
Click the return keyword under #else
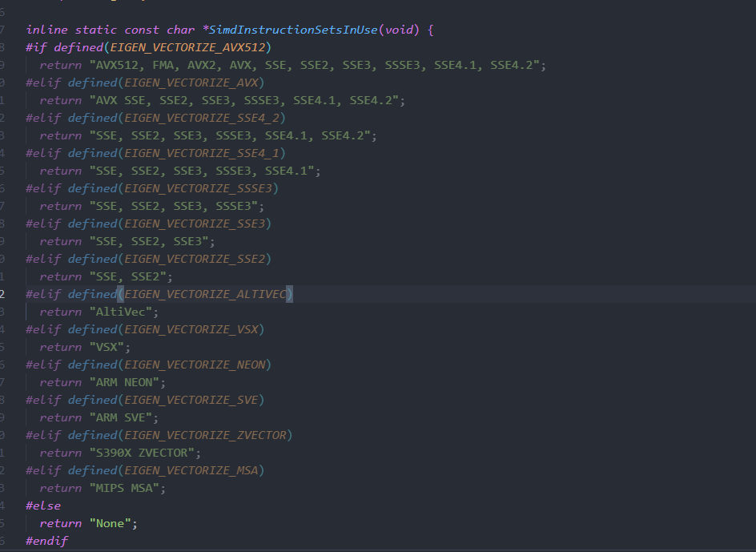click(x=59, y=523)
